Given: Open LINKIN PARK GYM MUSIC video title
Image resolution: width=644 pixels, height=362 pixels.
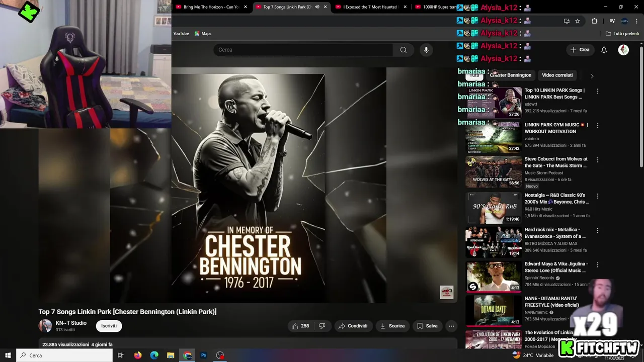Looking at the screenshot, I should pyautogui.click(x=556, y=128).
